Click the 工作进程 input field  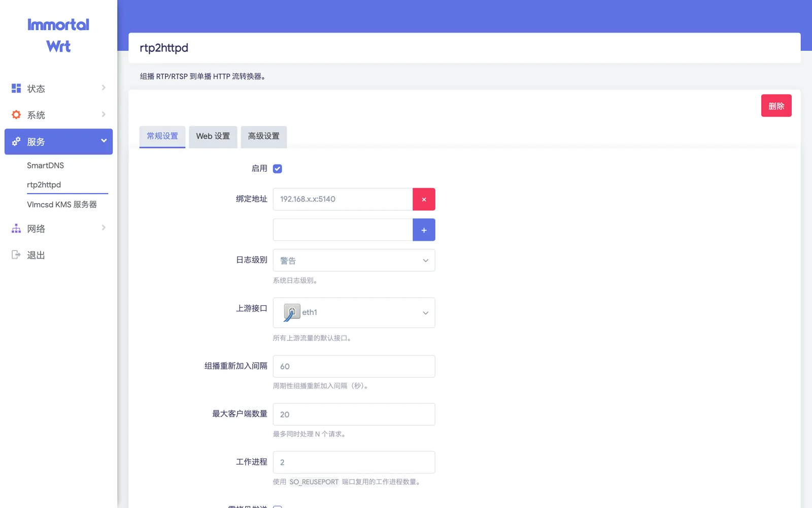(354, 462)
